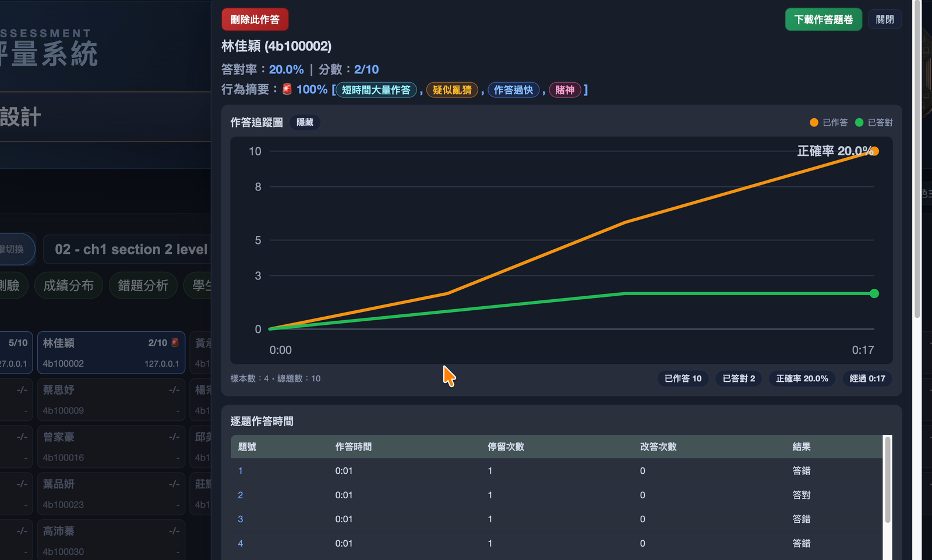Click the 已答對 2 summary chip

point(739,378)
